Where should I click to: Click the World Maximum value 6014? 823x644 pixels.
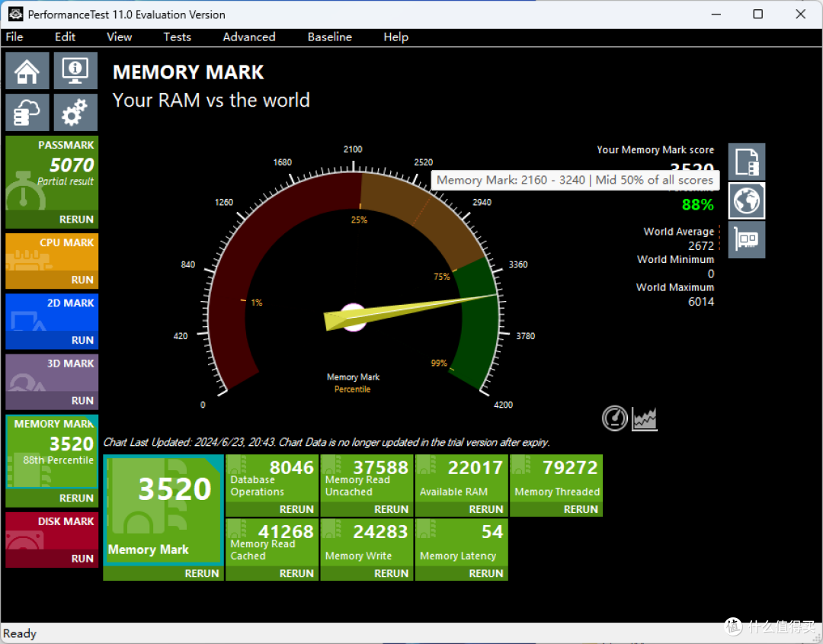pos(701,301)
